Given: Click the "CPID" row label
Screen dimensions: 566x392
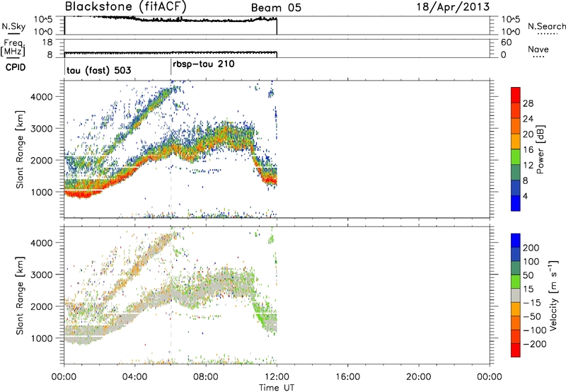Looking at the screenshot, I should 16,67.
